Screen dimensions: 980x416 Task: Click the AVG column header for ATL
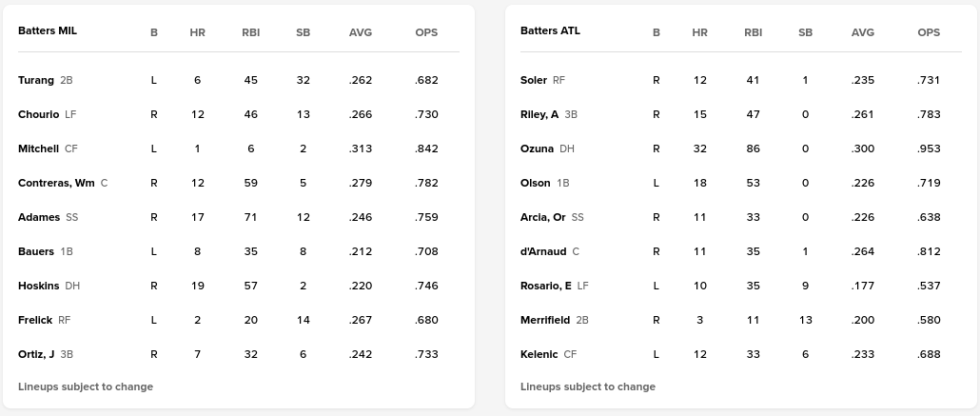pyautogui.click(x=863, y=32)
